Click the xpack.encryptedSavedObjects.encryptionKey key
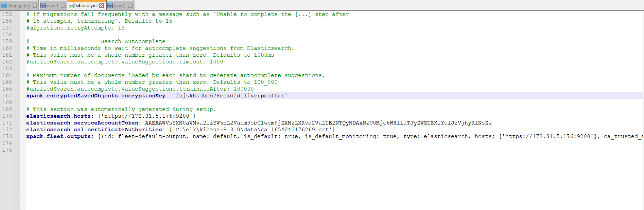Viewport: 644px width, 210px height. tap(96, 96)
